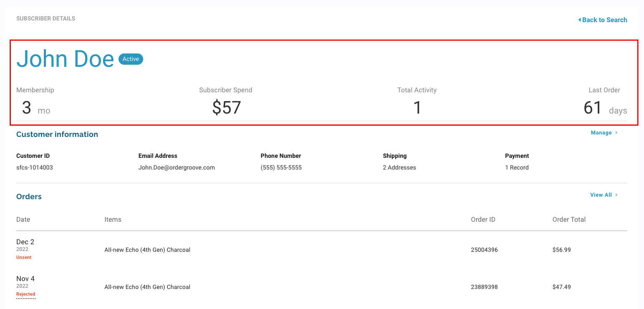This screenshot has height=309, width=644.
Task: Select customer ID sfcs-1014003
Action: pos(35,167)
